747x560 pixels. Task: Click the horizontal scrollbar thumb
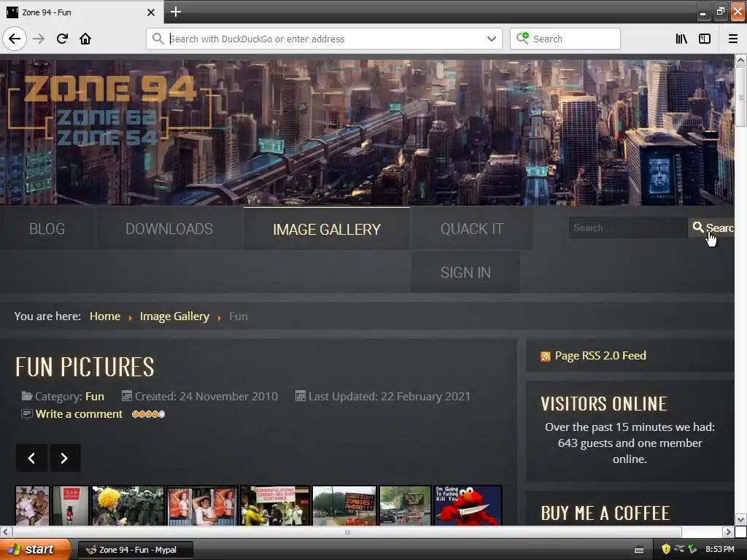tap(347, 532)
